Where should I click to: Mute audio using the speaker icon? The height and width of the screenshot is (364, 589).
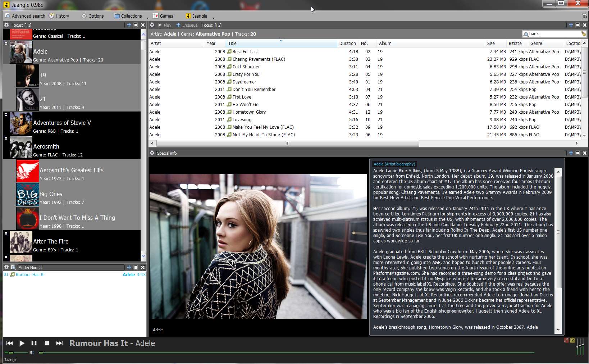32,352
